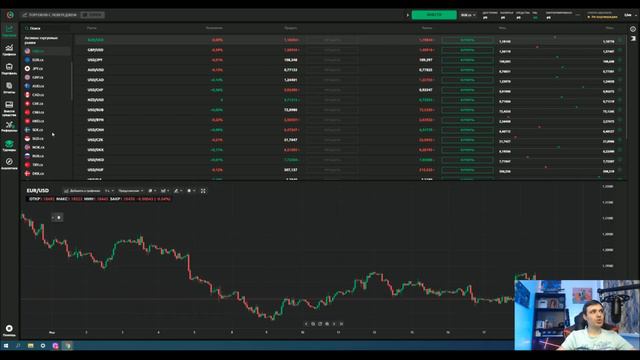The image size is (640, 360).
Task: Click the platform logo at top left
Action: (x=10, y=15)
